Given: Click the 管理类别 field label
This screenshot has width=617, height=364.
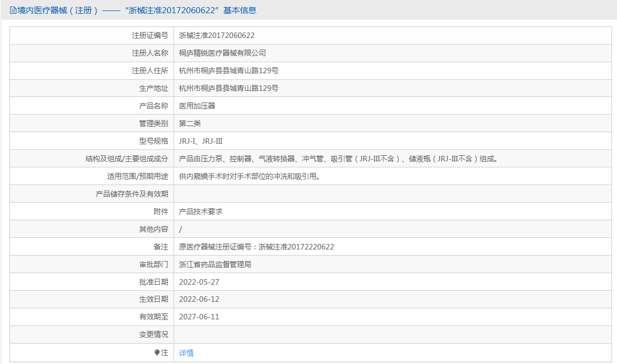Looking at the screenshot, I should 154,123.
